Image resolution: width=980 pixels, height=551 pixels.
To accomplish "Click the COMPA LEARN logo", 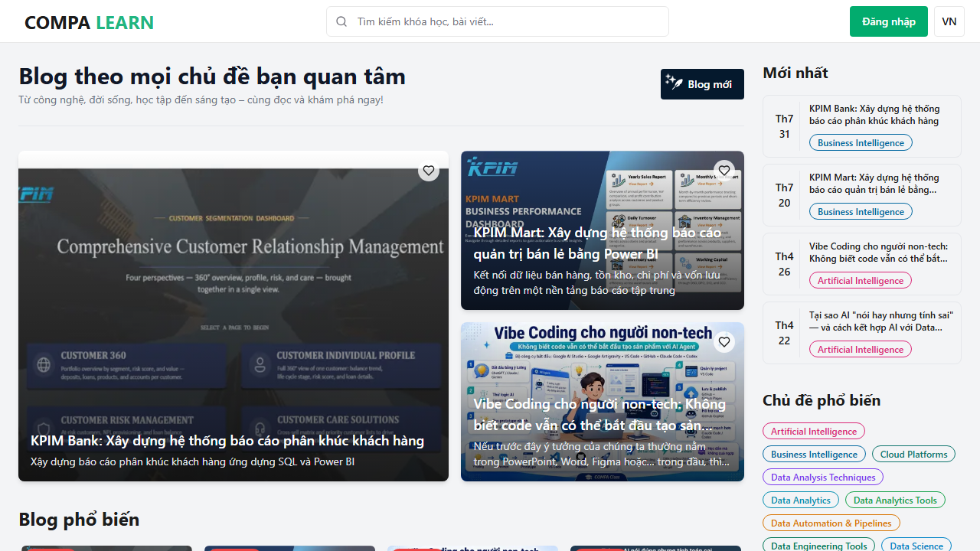I will pyautogui.click(x=89, y=22).
